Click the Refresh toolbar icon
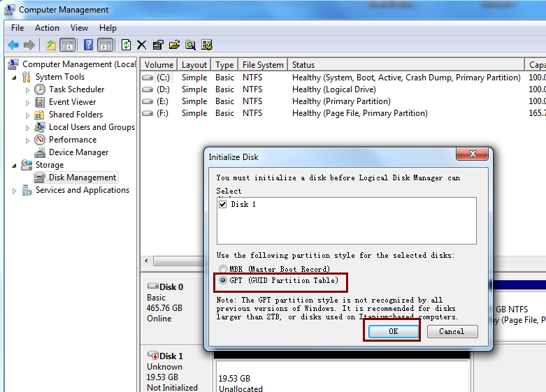 [x=126, y=45]
